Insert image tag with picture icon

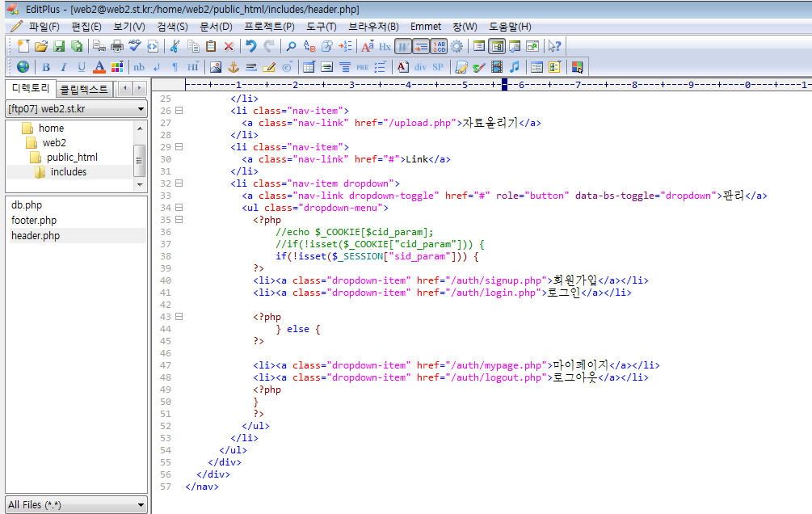pos(216,67)
